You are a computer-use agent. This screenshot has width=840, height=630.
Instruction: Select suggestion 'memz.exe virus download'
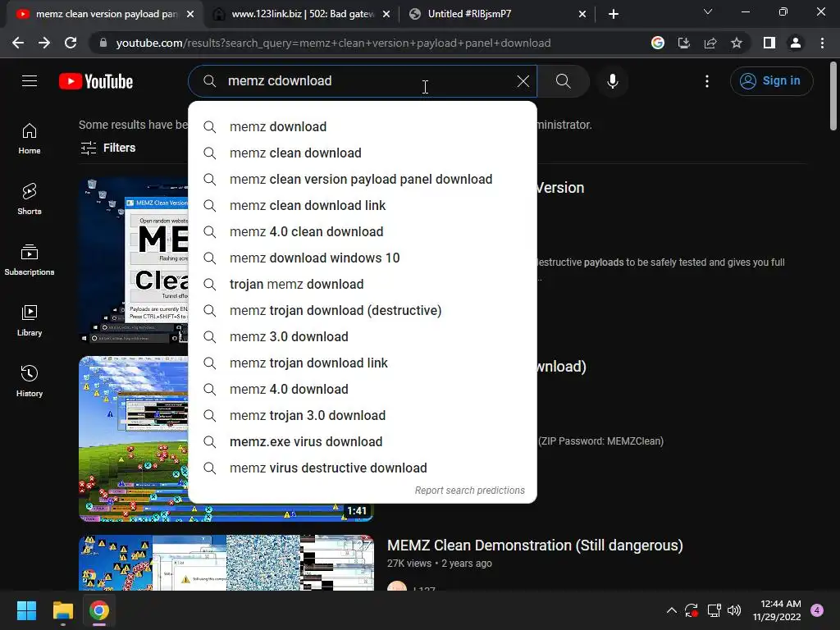[362, 441]
